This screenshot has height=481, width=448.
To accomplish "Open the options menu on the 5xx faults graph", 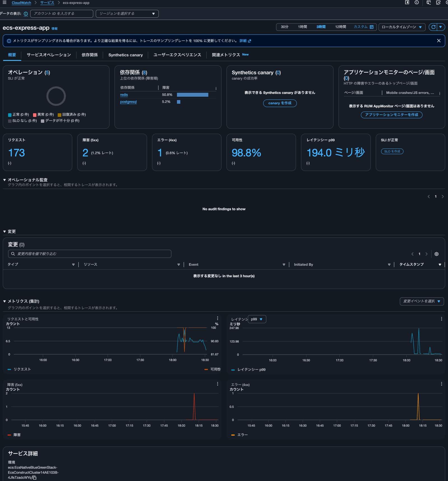I will [x=217, y=384].
